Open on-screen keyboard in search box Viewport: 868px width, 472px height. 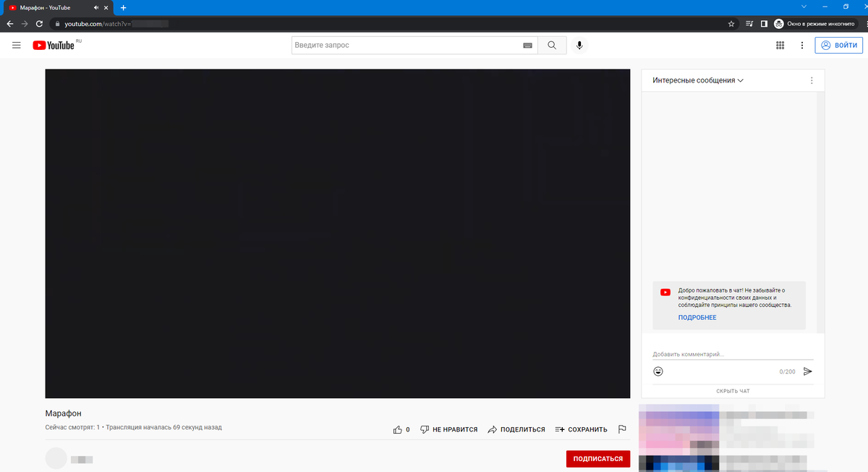(x=527, y=45)
